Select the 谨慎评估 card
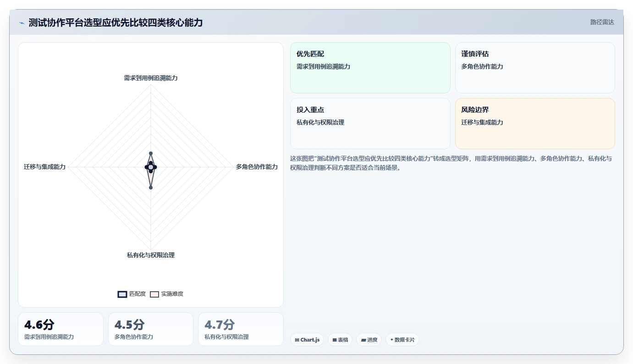This screenshot has height=364, width=633. (535, 68)
